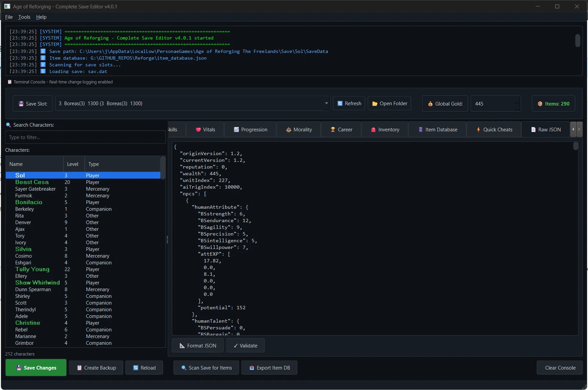Switch to the Item Database tab

tap(437, 129)
